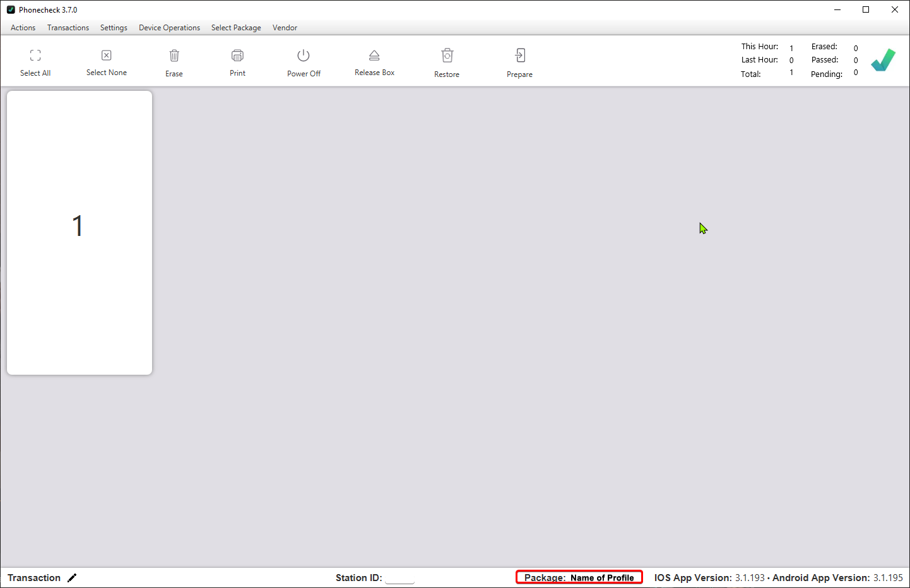
Task: Open the Select Package menu
Action: pos(236,28)
